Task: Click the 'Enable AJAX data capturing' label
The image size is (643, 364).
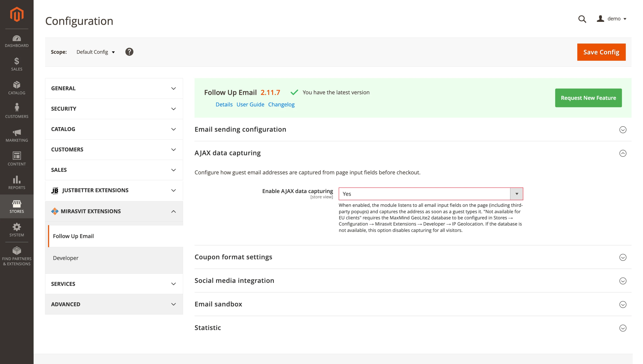Action: (297, 191)
